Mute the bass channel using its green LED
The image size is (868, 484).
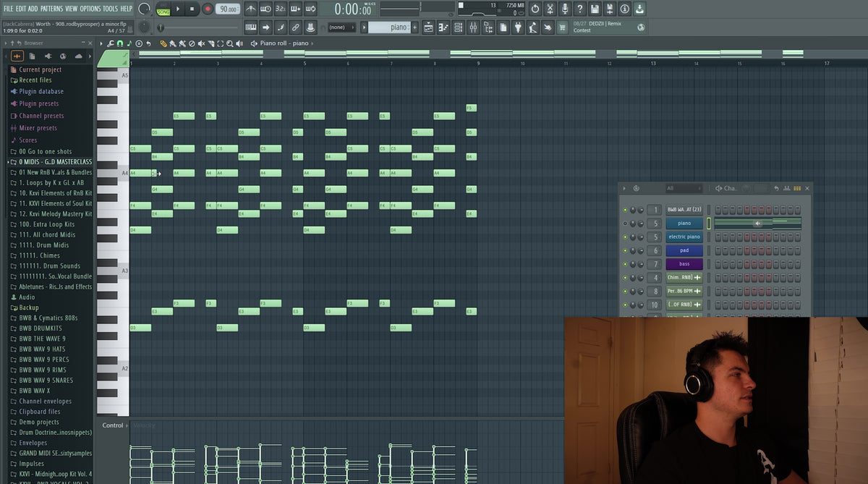pyautogui.click(x=625, y=265)
